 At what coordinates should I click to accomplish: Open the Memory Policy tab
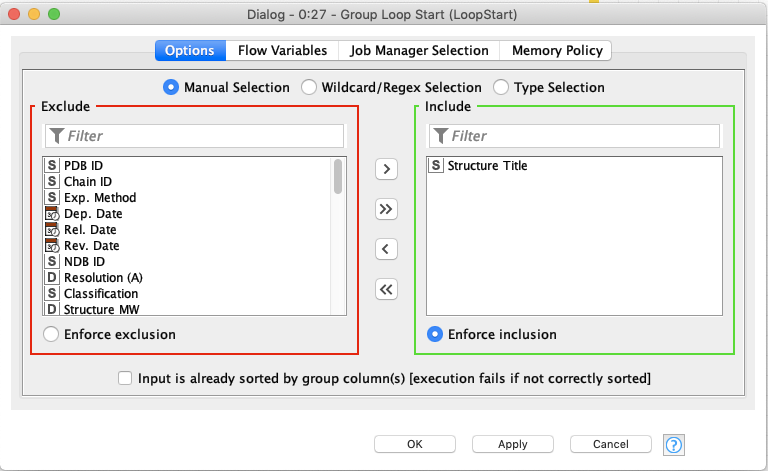pos(556,50)
